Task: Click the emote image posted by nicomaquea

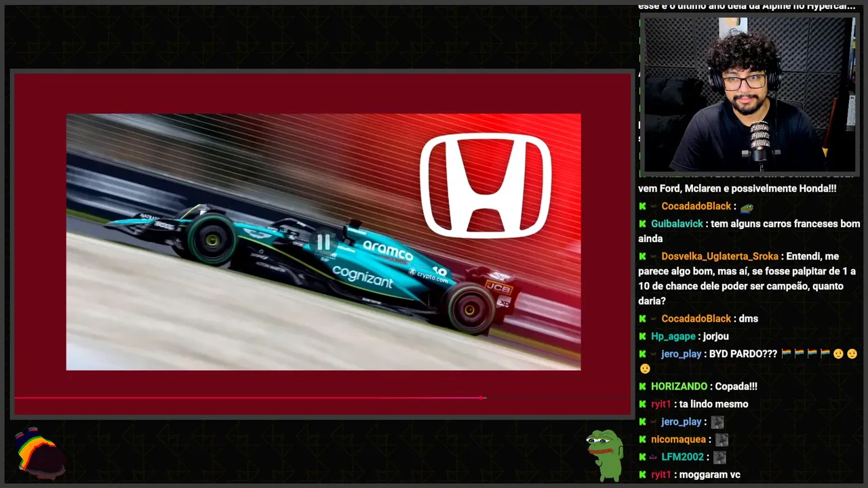Action: pyautogui.click(x=722, y=440)
